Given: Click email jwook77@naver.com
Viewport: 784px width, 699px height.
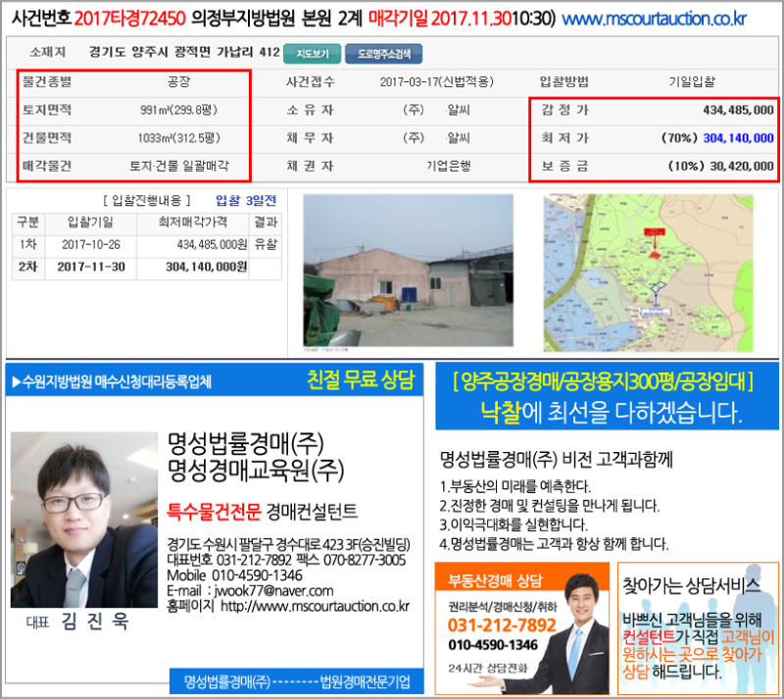Looking at the screenshot, I should tap(273, 591).
